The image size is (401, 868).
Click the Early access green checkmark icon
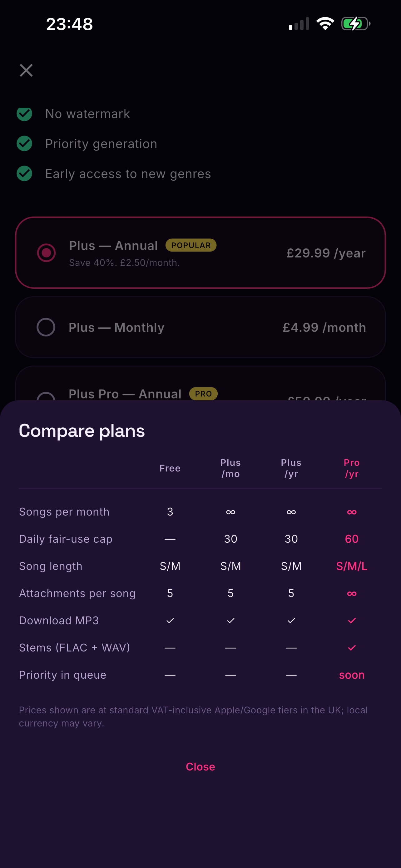[24, 173]
